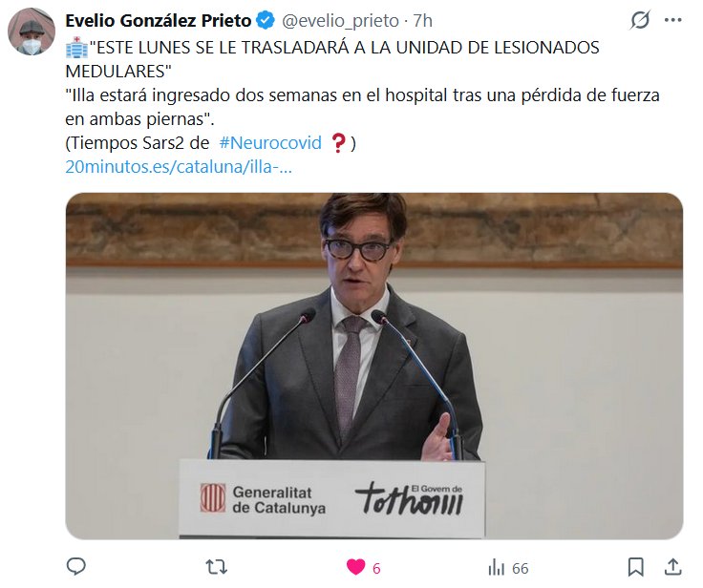Viewport: 703px width, 588px height.
Task: View analytics bar chart icon
Action: [x=496, y=567]
